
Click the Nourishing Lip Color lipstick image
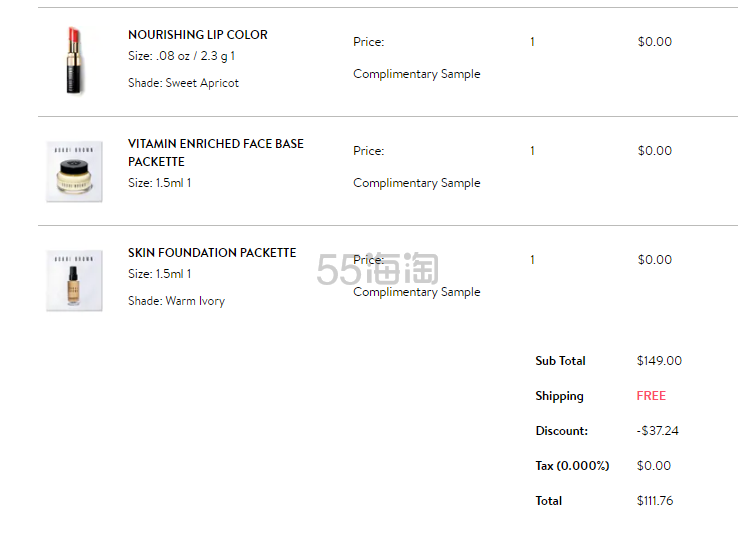coord(74,61)
